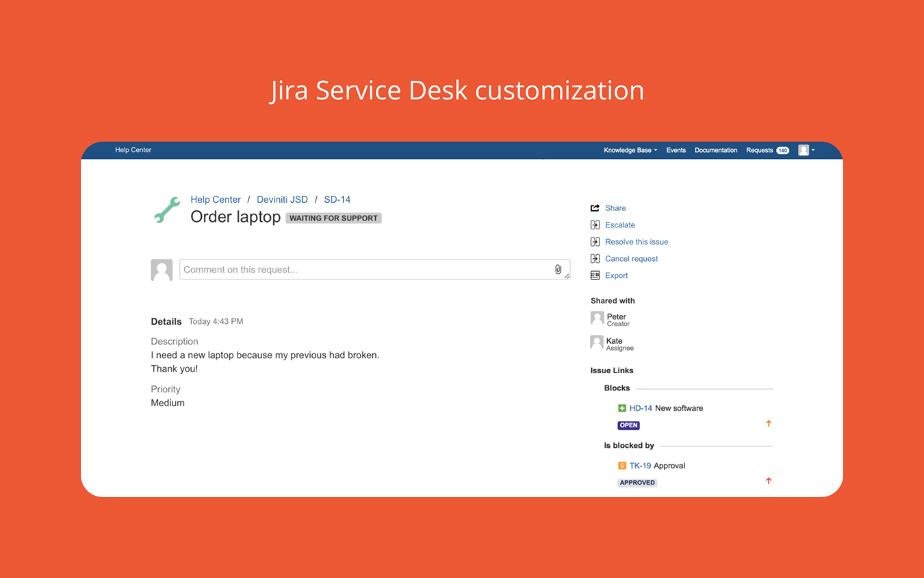Click 'Creator' role label under Peter
924x578 pixels.
click(x=618, y=324)
